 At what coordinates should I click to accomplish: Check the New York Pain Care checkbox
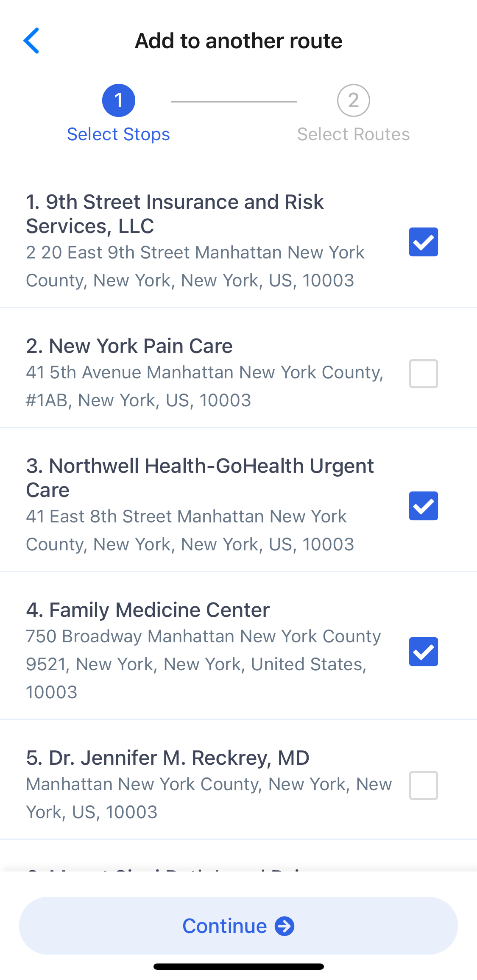click(x=424, y=374)
